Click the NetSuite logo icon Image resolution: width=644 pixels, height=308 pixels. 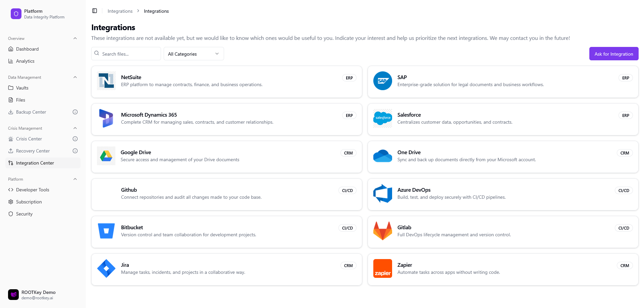click(106, 81)
